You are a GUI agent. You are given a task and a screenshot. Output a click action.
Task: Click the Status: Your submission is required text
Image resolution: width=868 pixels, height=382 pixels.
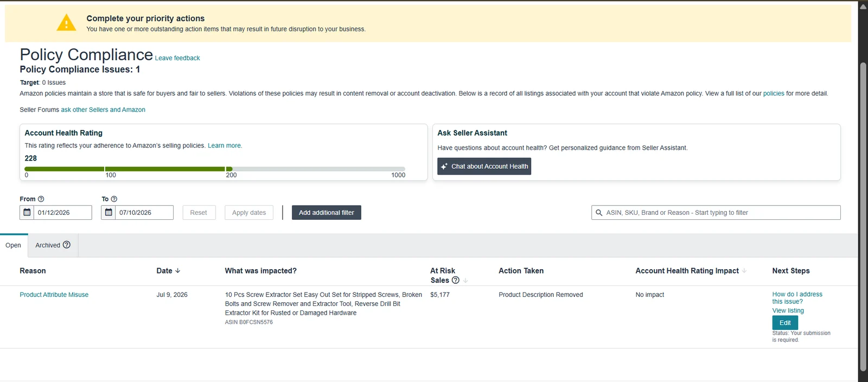[x=801, y=336]
